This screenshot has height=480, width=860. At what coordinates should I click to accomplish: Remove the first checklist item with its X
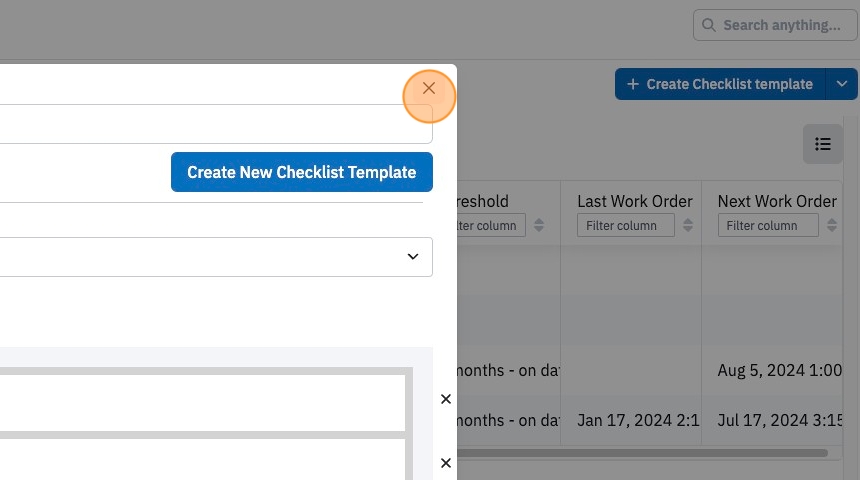point(446,399)
